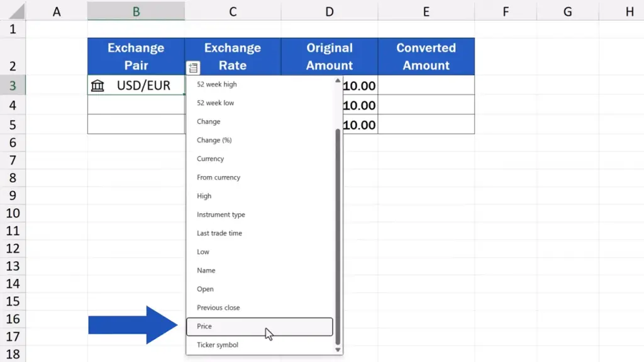Image resolution: width=644 pixels, height=362 pixels.
Task: Choose the Instrument type field
Action: (221, 215)
